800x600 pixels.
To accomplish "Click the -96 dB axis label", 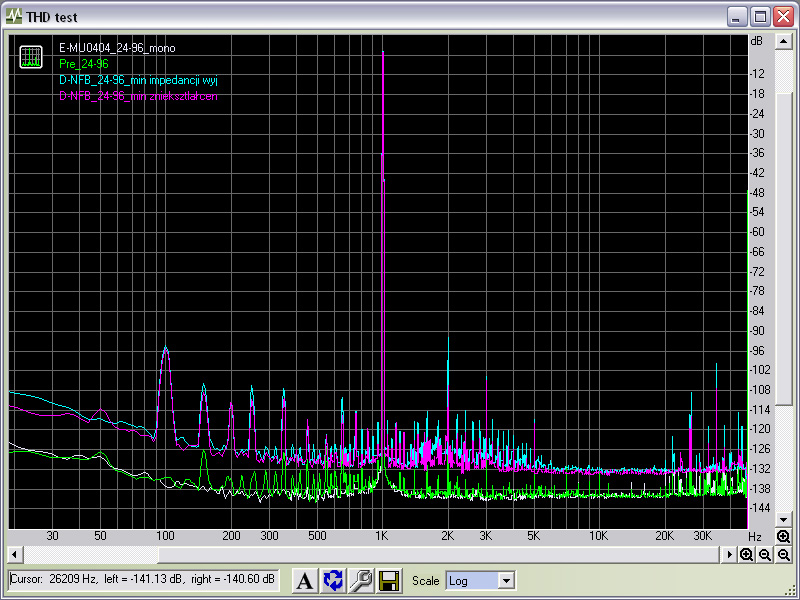I will click(x=758, y=351).
